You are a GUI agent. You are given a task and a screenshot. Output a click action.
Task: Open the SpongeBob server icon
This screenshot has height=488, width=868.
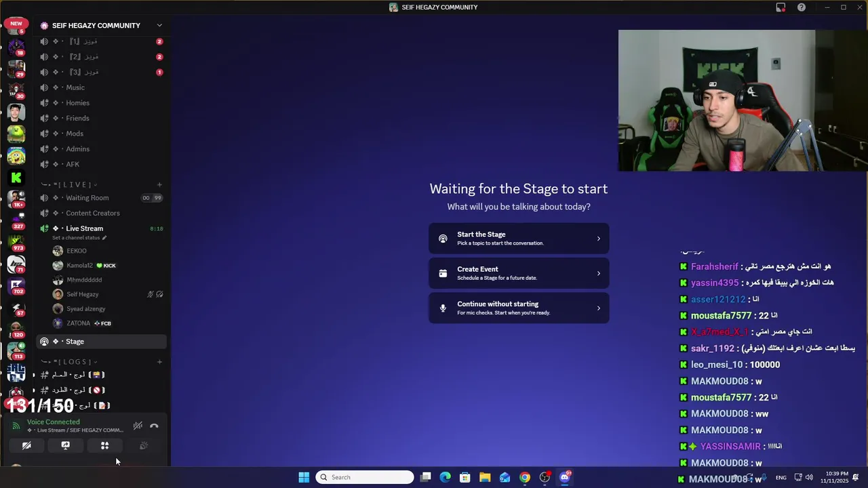point(16,156)
